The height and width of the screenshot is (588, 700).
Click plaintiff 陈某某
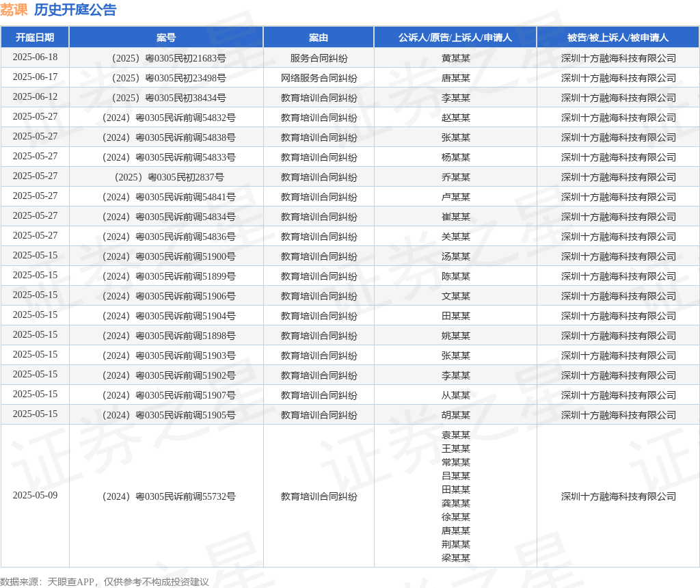pyautogui.click(x=456, y=276)
